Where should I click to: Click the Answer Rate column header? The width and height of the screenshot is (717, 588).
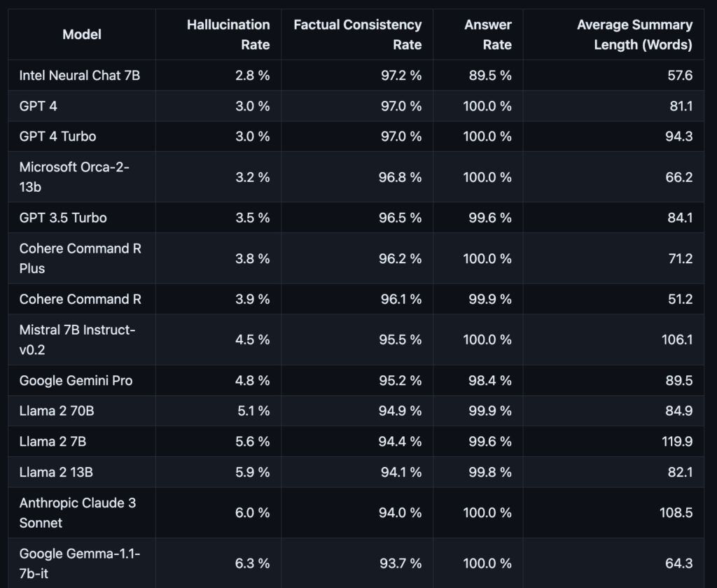[x=488, y=34]
